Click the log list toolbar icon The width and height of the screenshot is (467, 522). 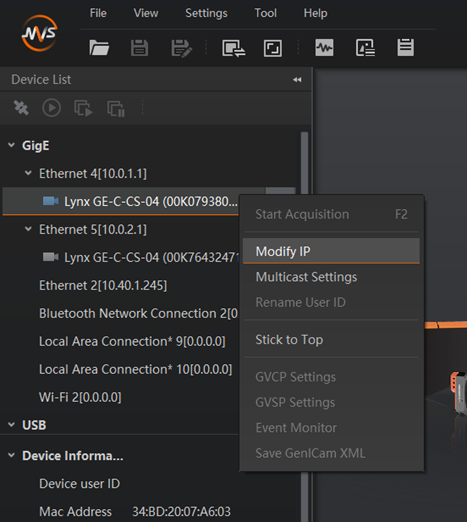405,47
